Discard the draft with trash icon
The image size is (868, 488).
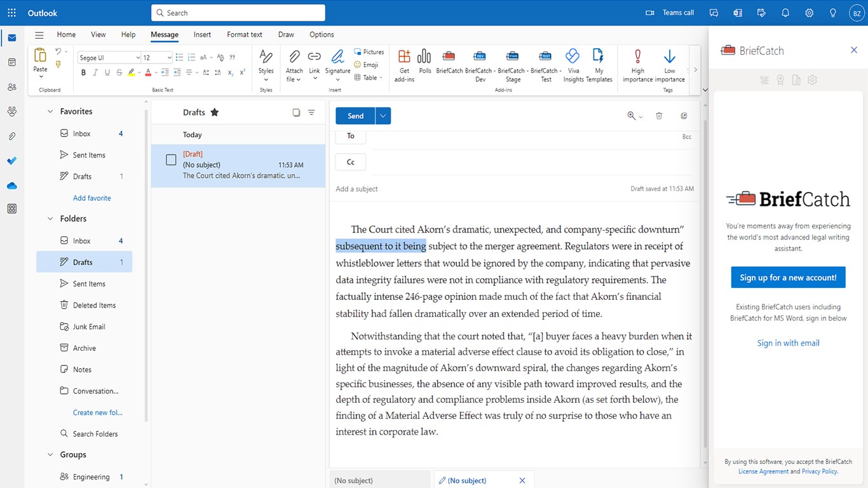pos(659,116)
